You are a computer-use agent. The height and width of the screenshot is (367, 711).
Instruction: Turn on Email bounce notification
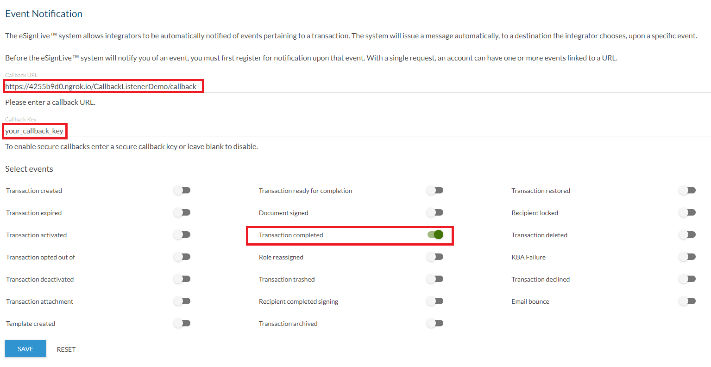tap(687, 301)
